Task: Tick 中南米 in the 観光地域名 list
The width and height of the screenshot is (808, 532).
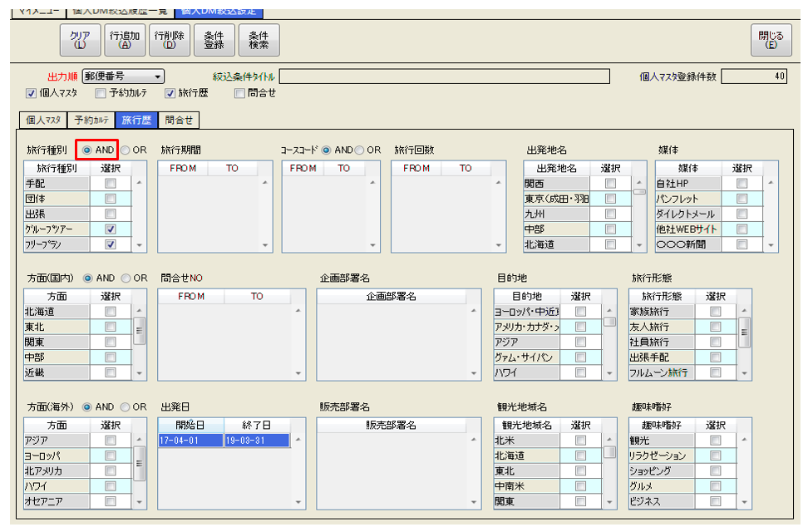Action: tap(581, 486)
